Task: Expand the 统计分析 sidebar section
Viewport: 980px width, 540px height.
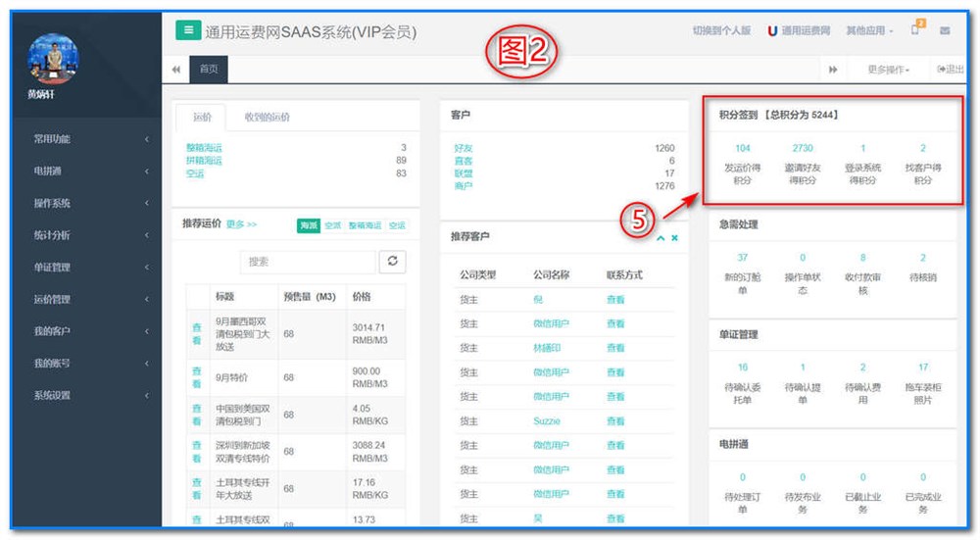Action: click(86, 235)
